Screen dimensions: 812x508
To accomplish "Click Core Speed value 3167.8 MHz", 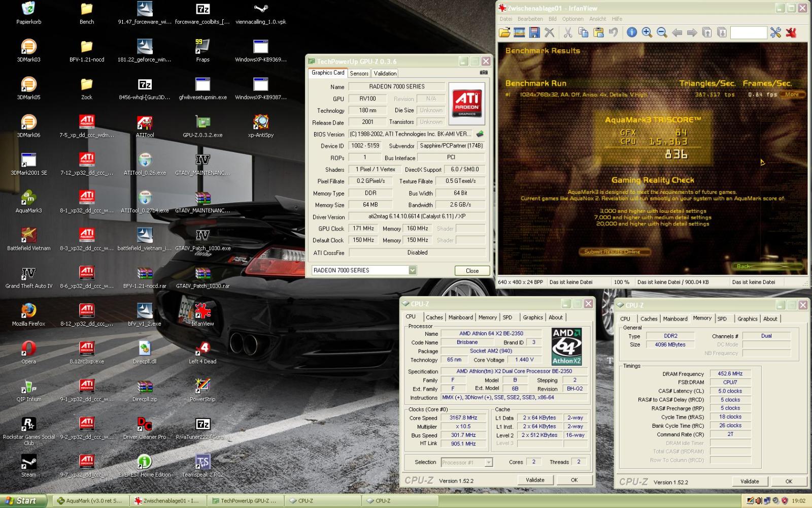I will 463,418.
